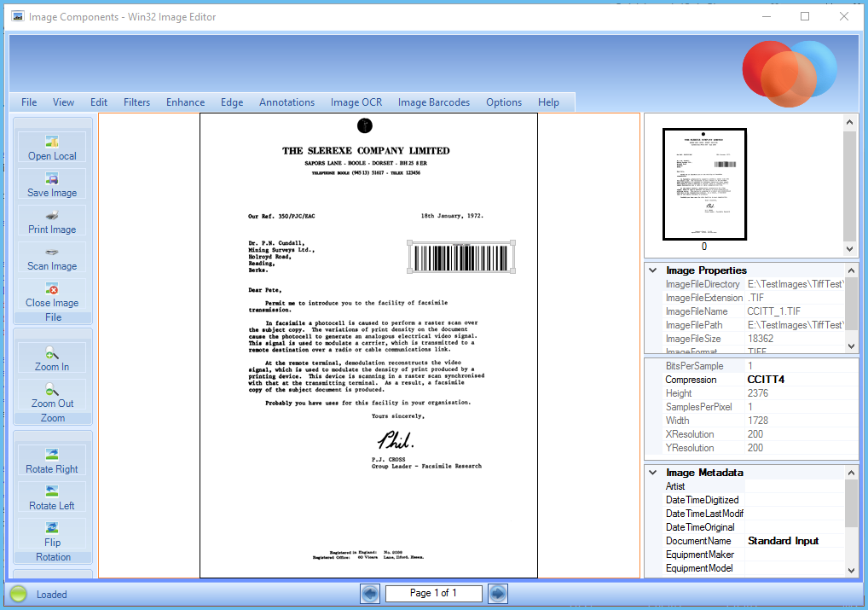The height and width of the screenshot is (610, 868).
Task: Click the Flip image icon
Action: coord(52,527)
